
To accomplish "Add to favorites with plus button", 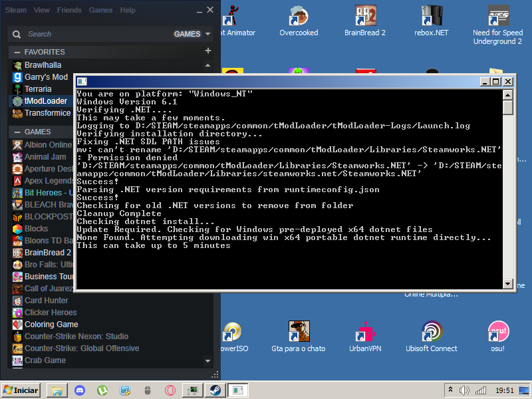I will (x=208, y=51).
